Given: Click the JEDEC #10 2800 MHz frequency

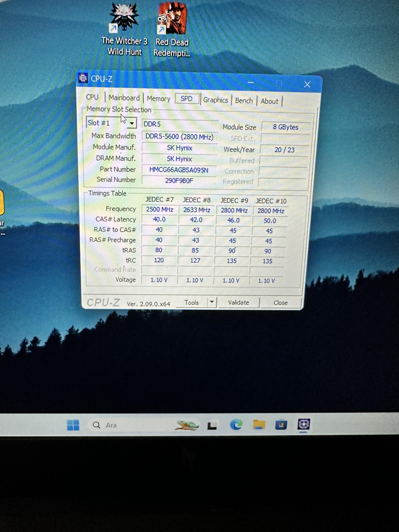Looking at the screenshot, I should pyautogui.click(x=271, y=211).
